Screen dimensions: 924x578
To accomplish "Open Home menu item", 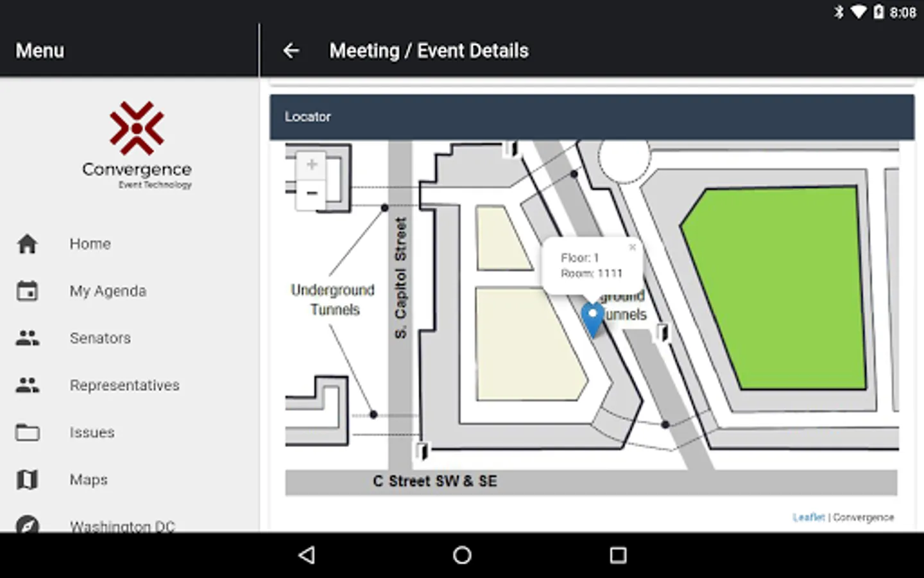I will click(130, 244).
